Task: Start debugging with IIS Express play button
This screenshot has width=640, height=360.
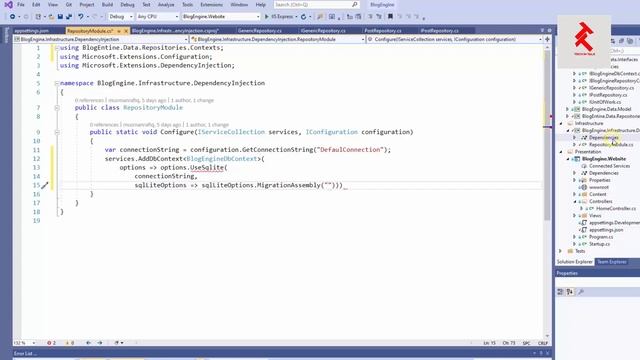Action: click(267, 17)
